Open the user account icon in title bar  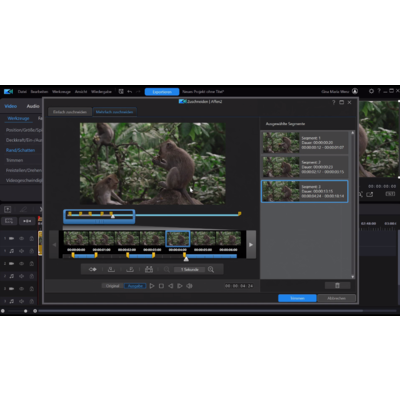pyautogui.click(x=355, y=91)
